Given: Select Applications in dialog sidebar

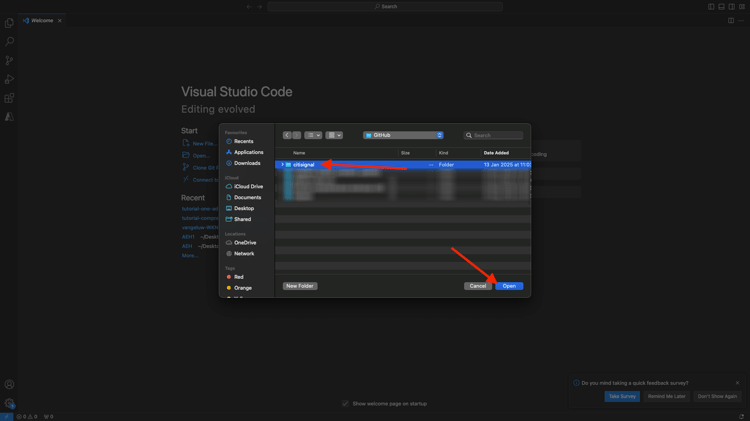Looking at the screenshot, I should click(x=248, y=152).
